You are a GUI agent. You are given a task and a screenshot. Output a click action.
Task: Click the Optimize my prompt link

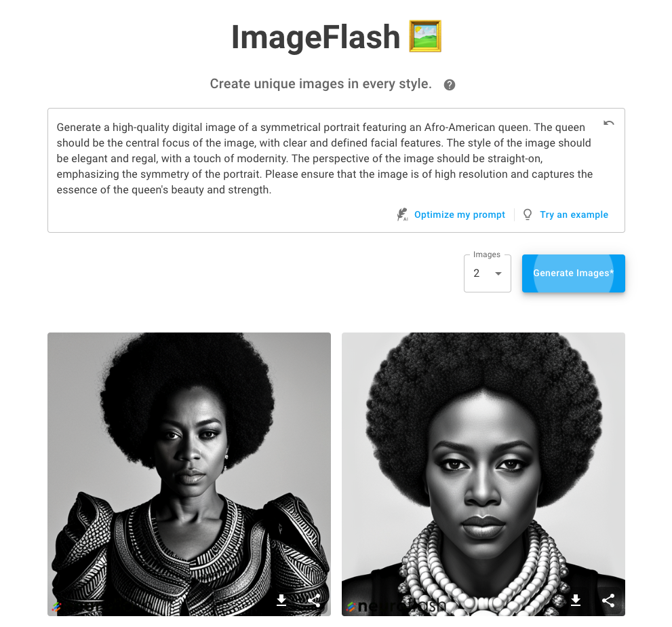click(x=460, y=214)
